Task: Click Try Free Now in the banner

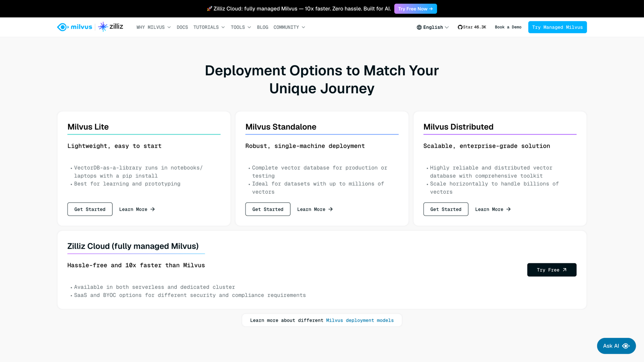Action: coord(416,9)
